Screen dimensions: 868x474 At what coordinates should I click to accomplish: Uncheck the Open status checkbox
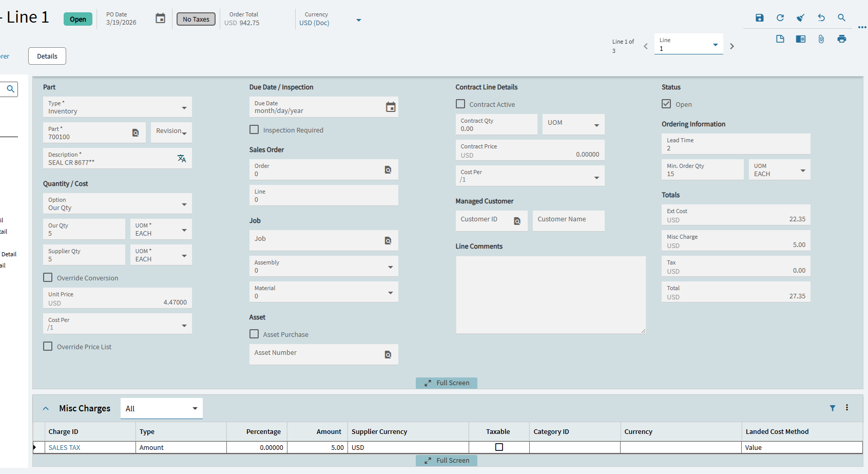click(666, 104)
